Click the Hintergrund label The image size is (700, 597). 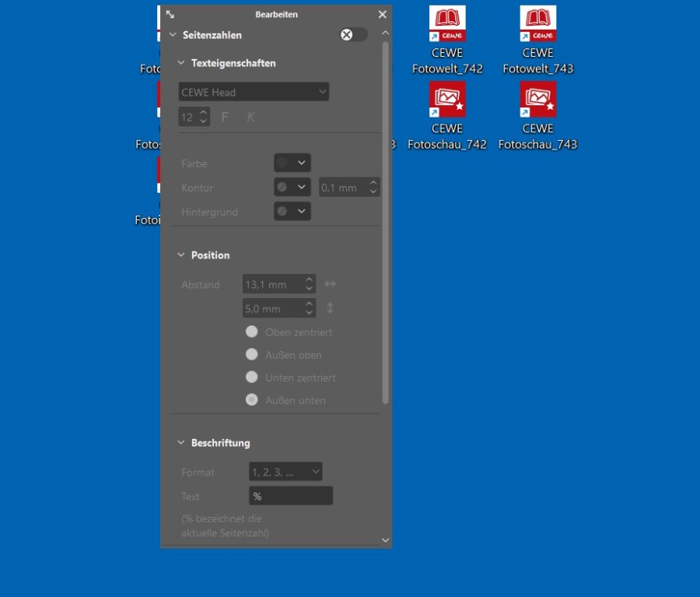pyautogui.click(x=209, y=212)
